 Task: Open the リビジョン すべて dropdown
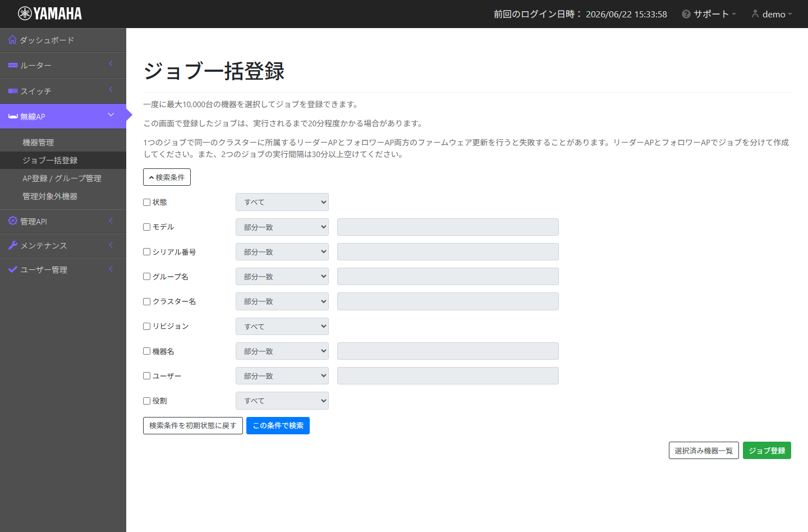coord(282,326)
